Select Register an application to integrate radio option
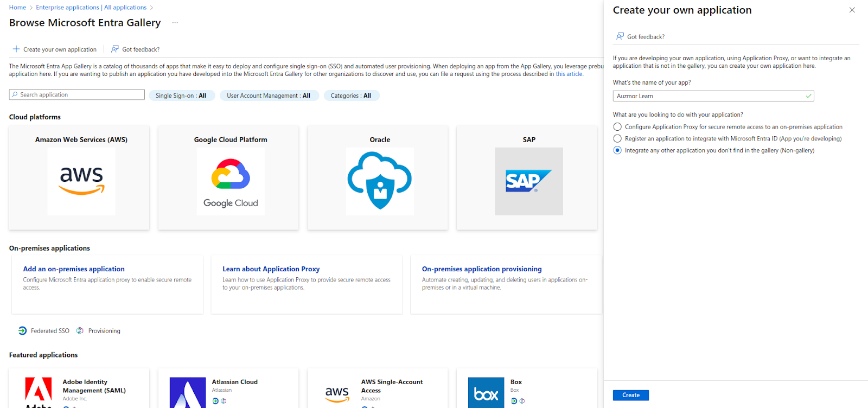 coord(617,138)
